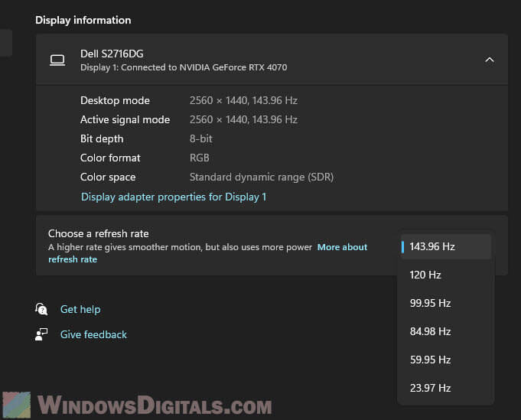This screenshot has height=420, width=521.
Task: Click the Choose a refresh rate heading
Action: pyautogui.click(x=99, y=233)
